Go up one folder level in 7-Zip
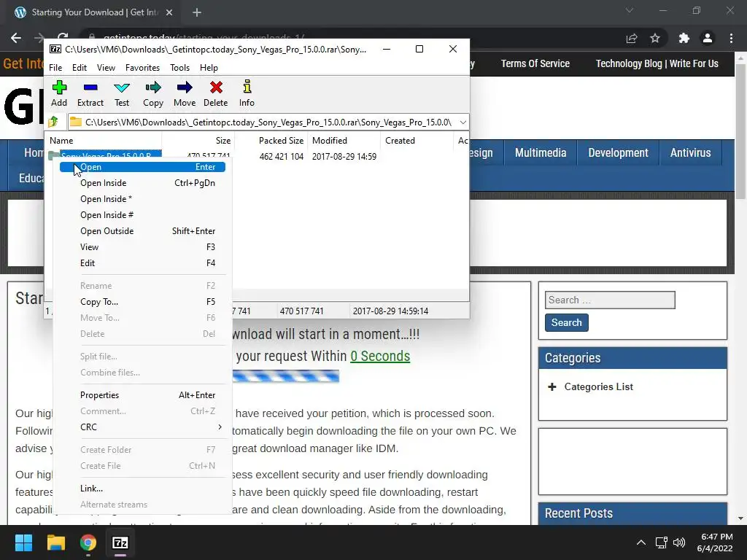The height and width of the screenshot is (560, 747). (x=53, y=122)
